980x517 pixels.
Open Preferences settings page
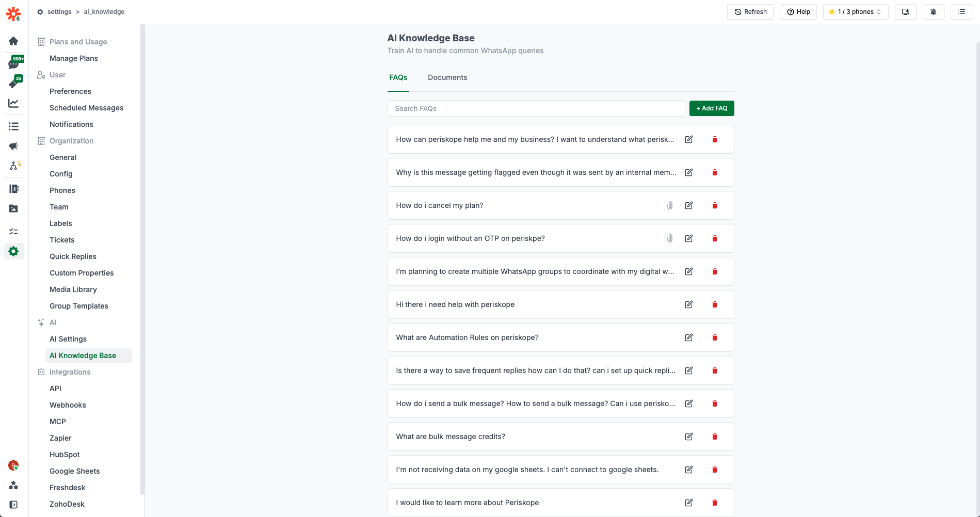tap(70, 91)
